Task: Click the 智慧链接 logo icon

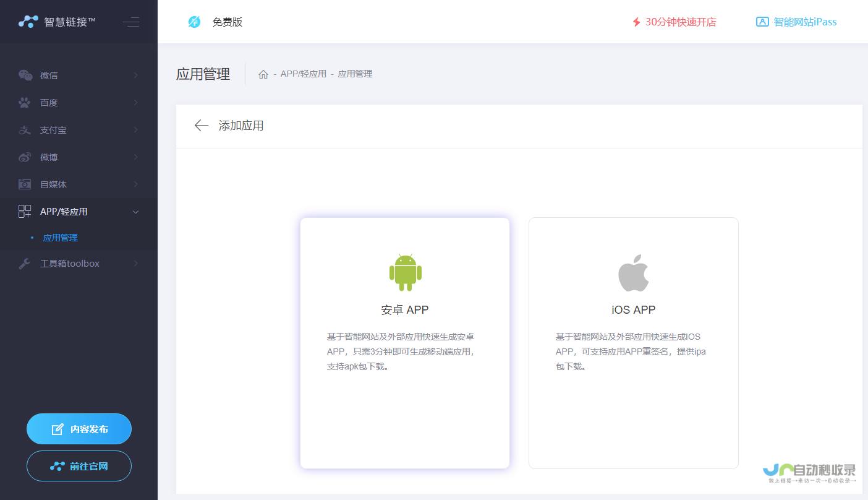Action: click(28, 22)
